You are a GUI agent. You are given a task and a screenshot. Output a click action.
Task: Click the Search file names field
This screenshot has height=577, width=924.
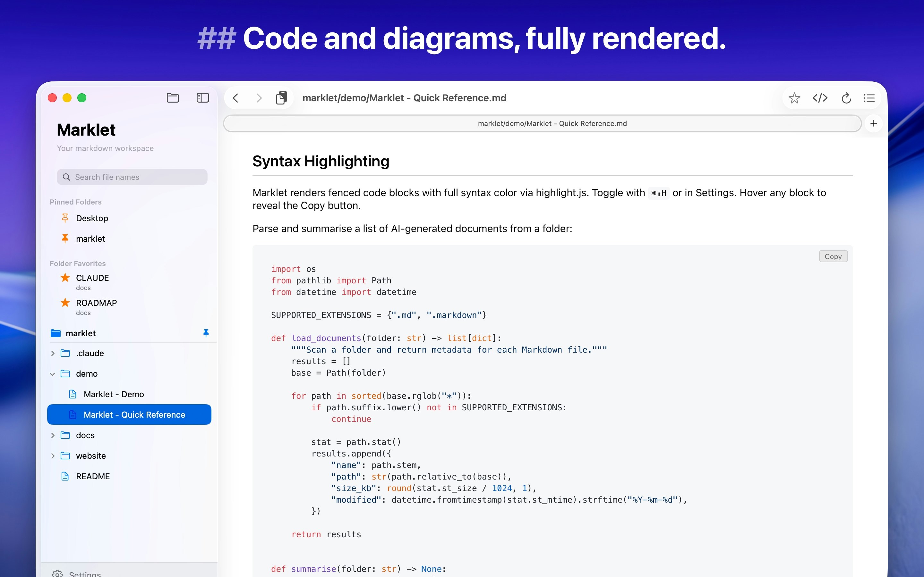[x=132, y=177]
